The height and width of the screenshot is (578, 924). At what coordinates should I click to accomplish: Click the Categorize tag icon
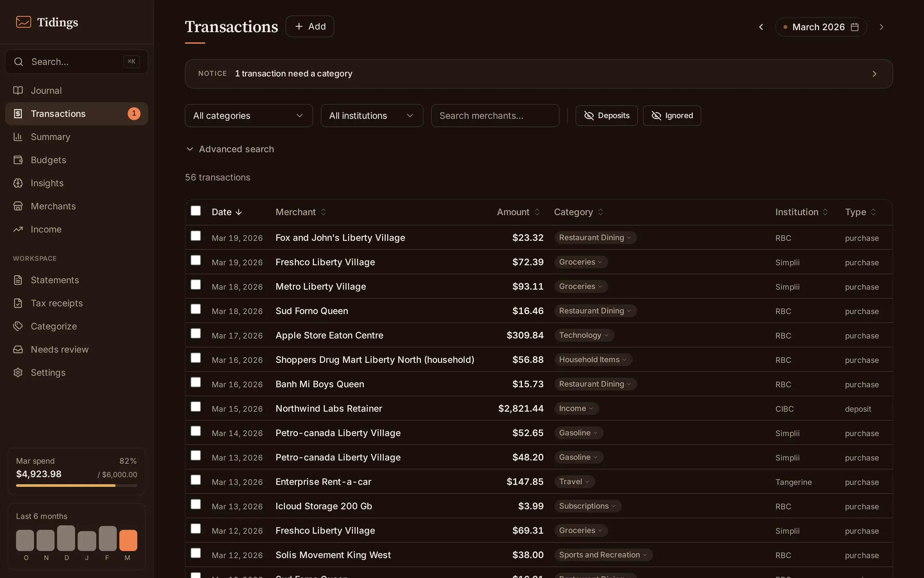point(18,327)
